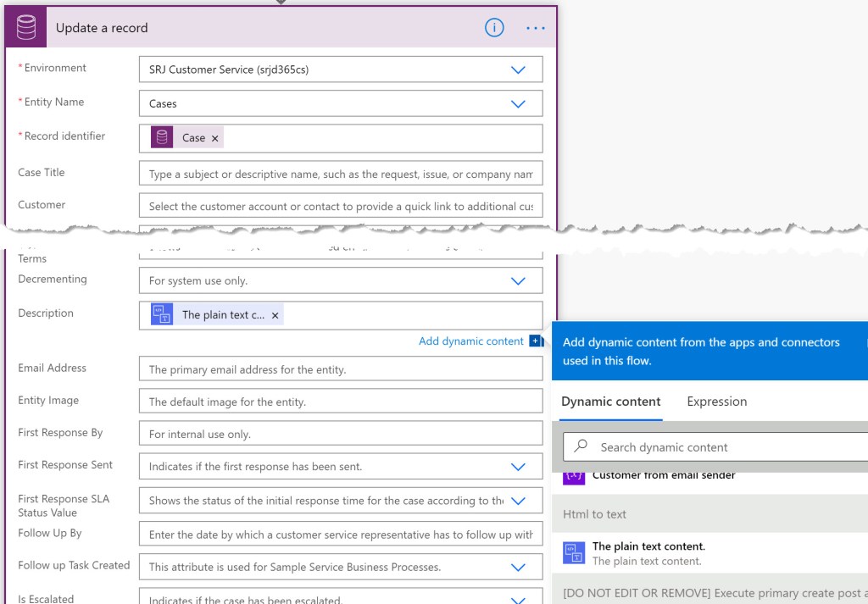This screenshot has width=868, height=604.
Task: Click the plus icon beside Add dynamic content
Action: (536, 341)
